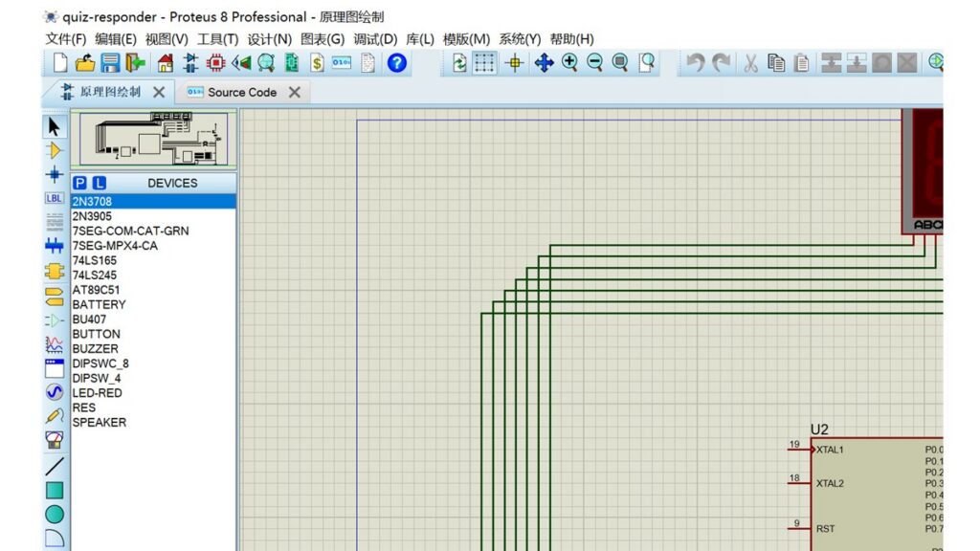Open the 3D Visualizer icon

pos(241,63)
